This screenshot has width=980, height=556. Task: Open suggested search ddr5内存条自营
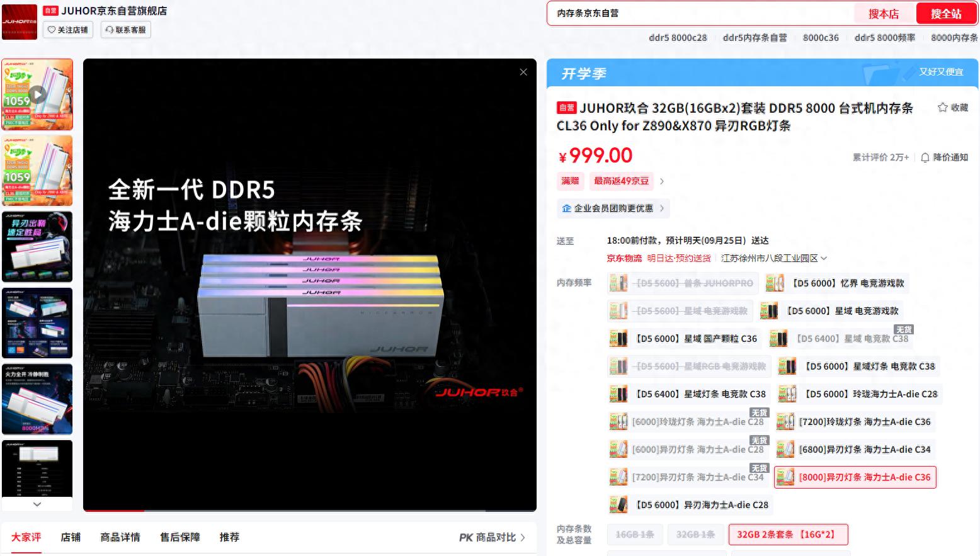(755, 38)
